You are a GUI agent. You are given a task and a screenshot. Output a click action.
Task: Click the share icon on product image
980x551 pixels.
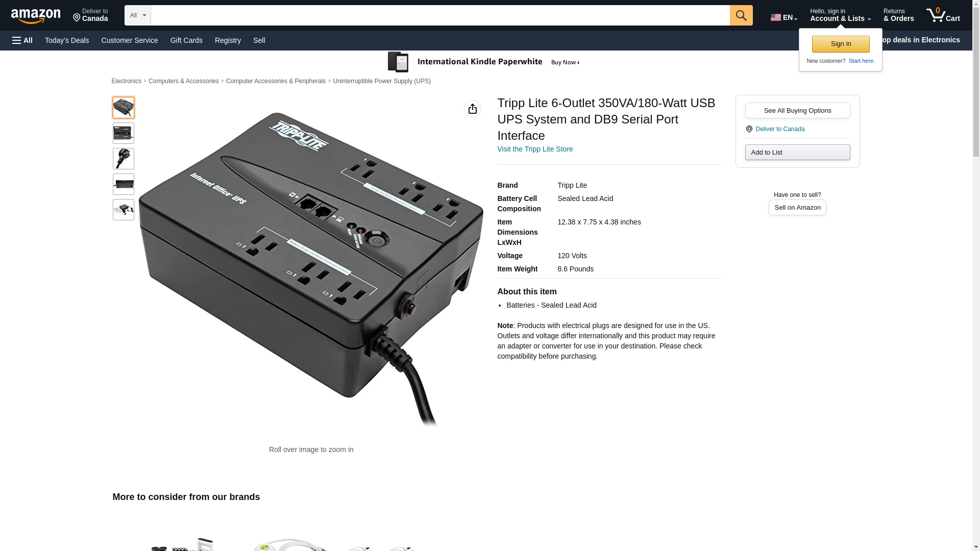click(472, 109)
